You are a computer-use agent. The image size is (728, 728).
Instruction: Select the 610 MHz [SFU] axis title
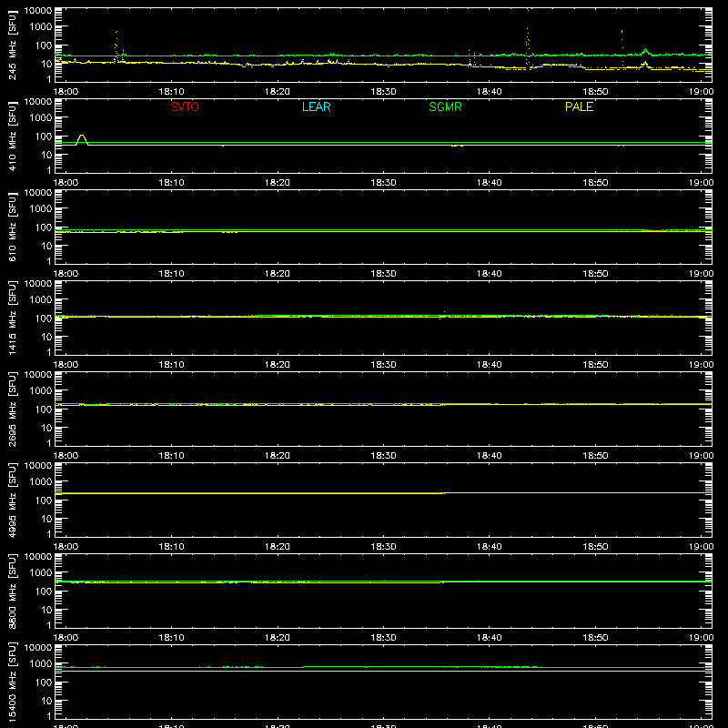coord(12,227)
